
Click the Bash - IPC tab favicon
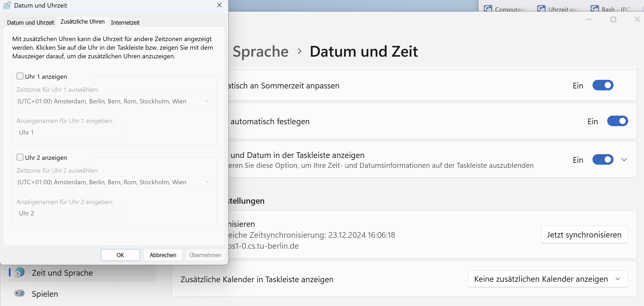595,9
